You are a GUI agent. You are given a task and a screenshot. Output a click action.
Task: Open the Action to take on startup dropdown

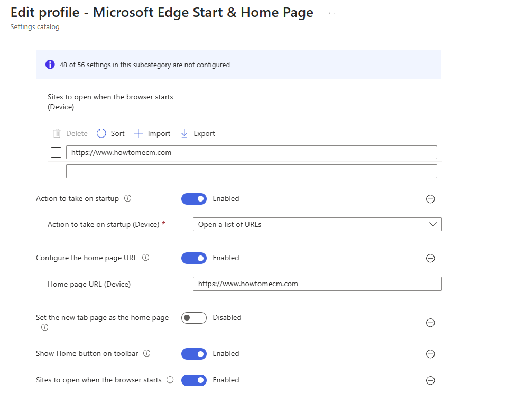317,224
